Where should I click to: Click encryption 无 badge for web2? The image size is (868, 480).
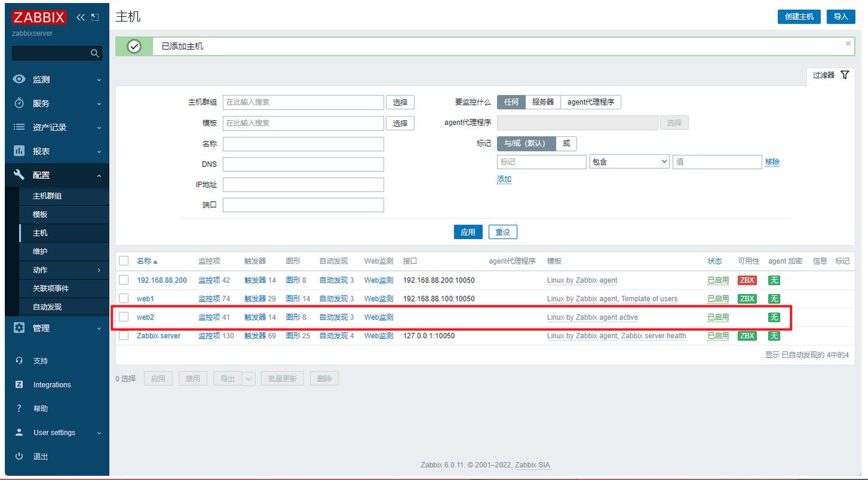[x=774, y=317]
